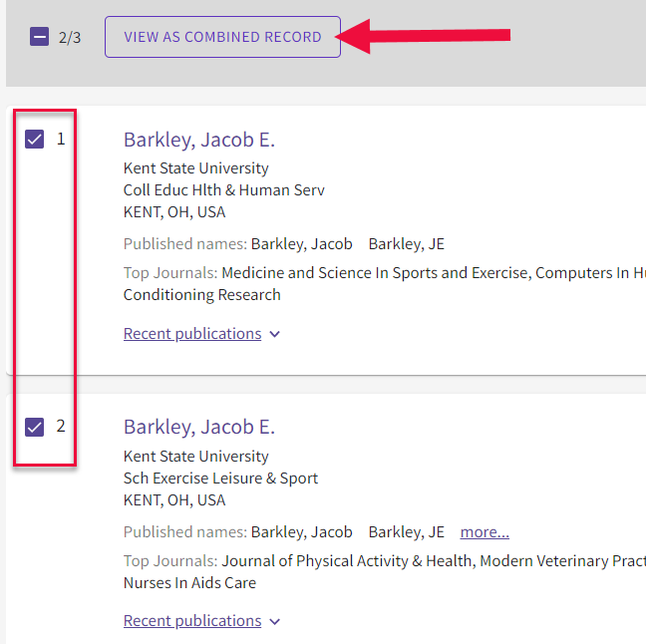Show more published names via more... link

[x=484, y=532]
